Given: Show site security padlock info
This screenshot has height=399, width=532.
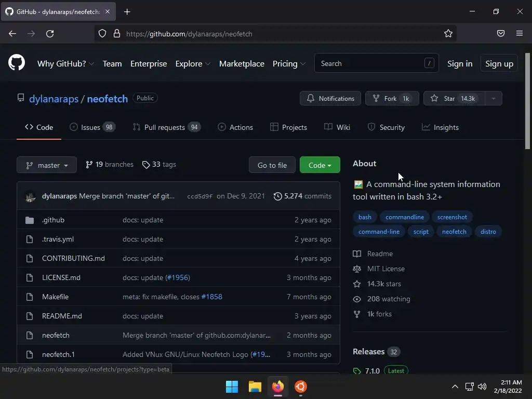Looking at the screenshot, I should [x=117, y=33].
